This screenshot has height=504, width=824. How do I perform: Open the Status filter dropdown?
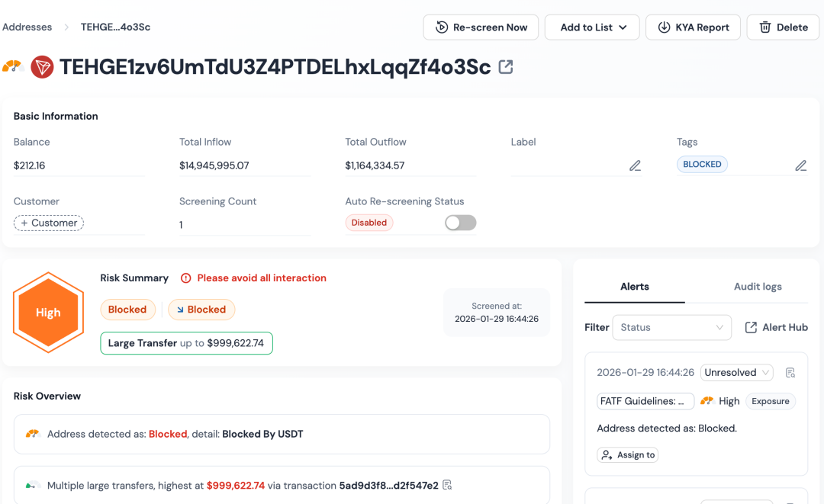click(x=671, y=327)
